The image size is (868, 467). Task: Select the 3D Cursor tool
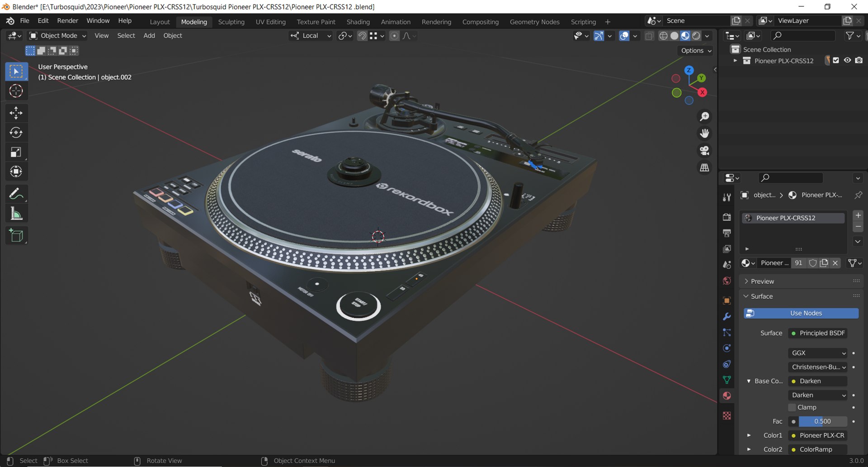click(x=16, y=91)
